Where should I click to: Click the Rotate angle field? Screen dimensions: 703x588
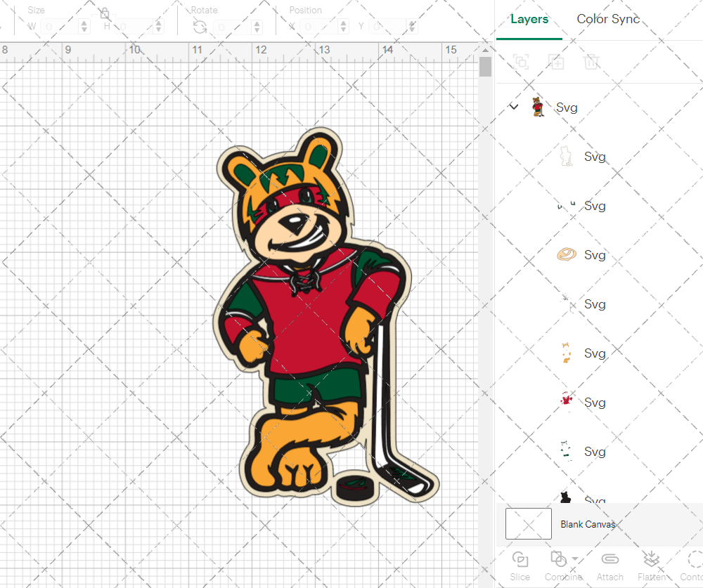pos(233,27)
